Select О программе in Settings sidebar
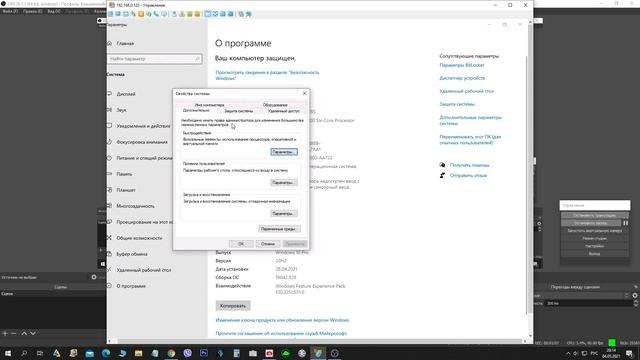Screen dimensions: 640x360 click(131, 286)
